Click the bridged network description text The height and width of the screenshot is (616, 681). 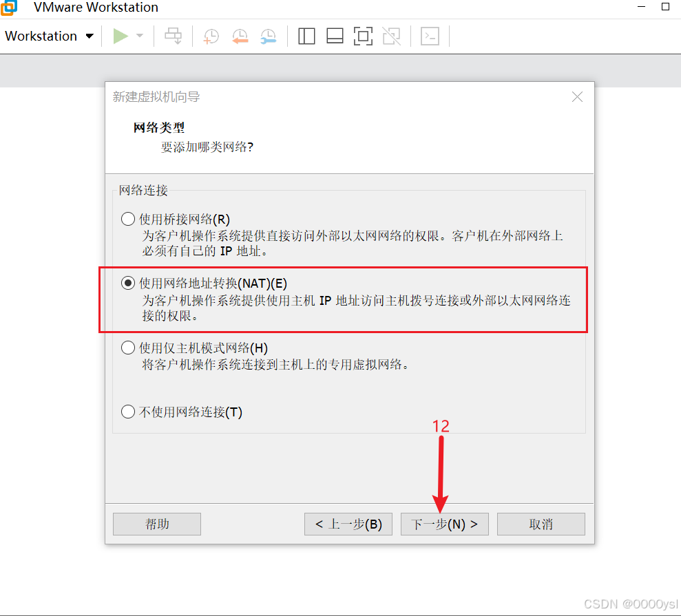click(353, 243)
